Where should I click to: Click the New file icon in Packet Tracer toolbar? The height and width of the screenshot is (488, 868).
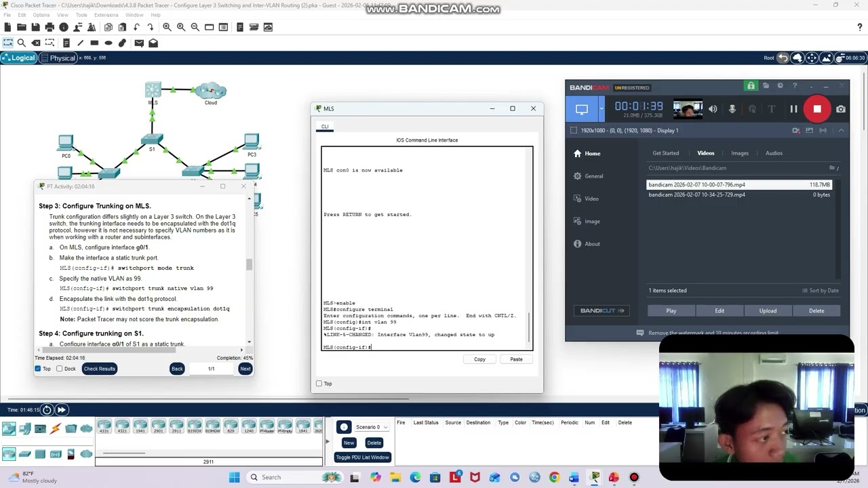7,27
